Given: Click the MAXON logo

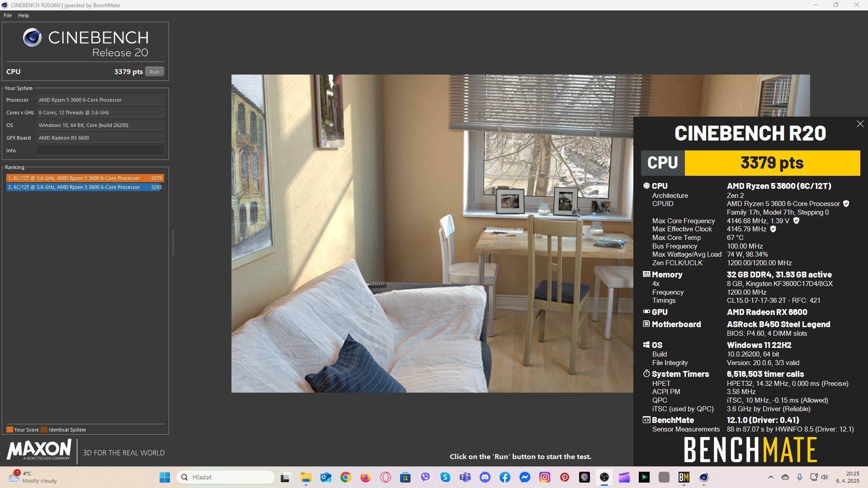Looking at the screenshot, I should [x=39, y=450].
